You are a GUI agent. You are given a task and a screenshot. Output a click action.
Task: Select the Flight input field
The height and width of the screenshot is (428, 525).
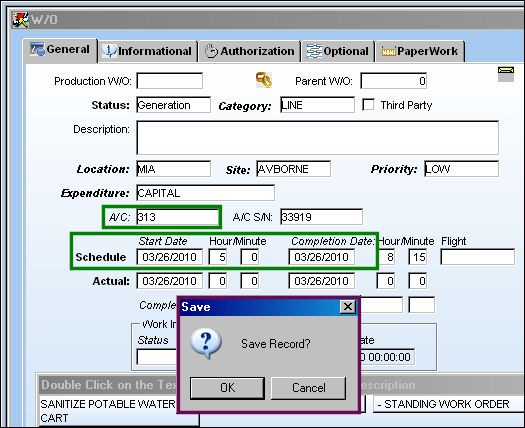coord(477,257)
